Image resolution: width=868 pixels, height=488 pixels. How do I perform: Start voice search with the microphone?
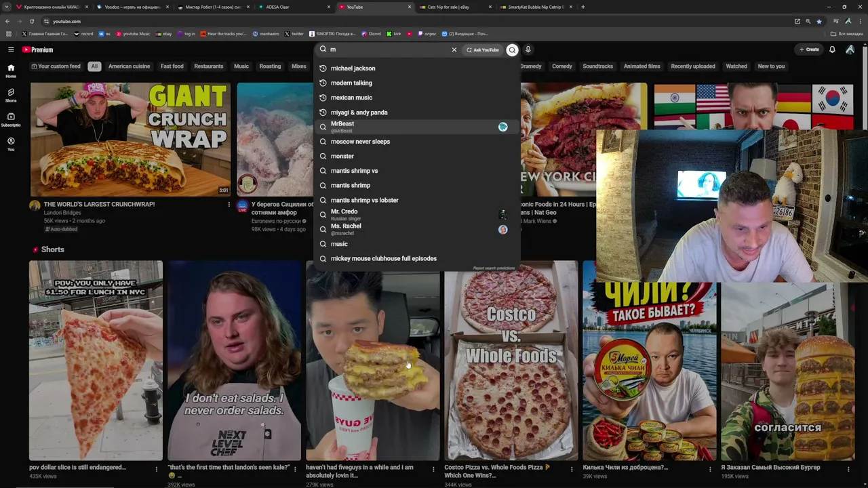point(528,49)
